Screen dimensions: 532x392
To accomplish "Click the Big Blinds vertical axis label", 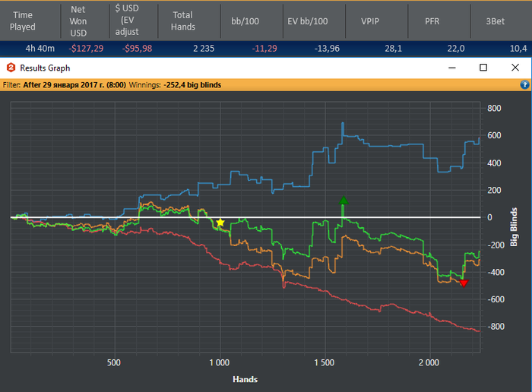I will (x=514, y=227).
